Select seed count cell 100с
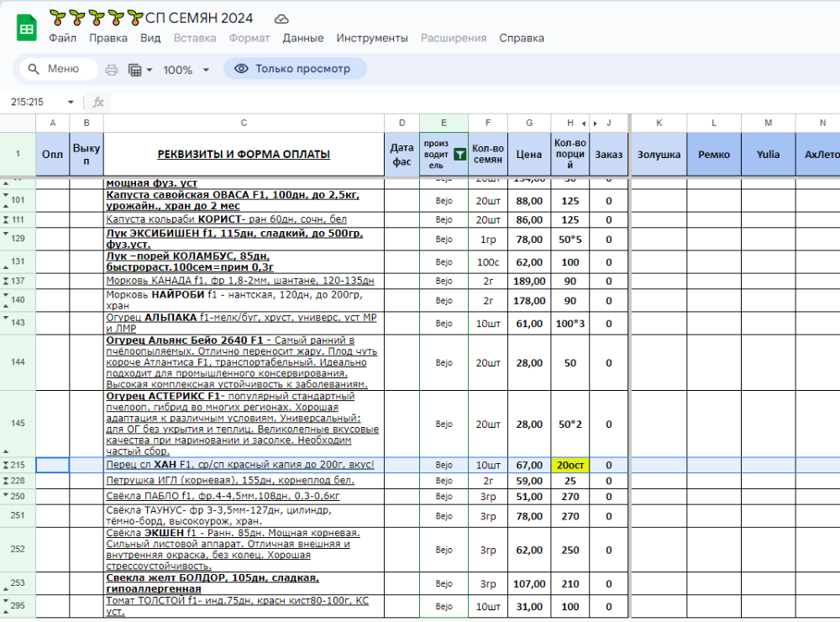 pos(488,262)
